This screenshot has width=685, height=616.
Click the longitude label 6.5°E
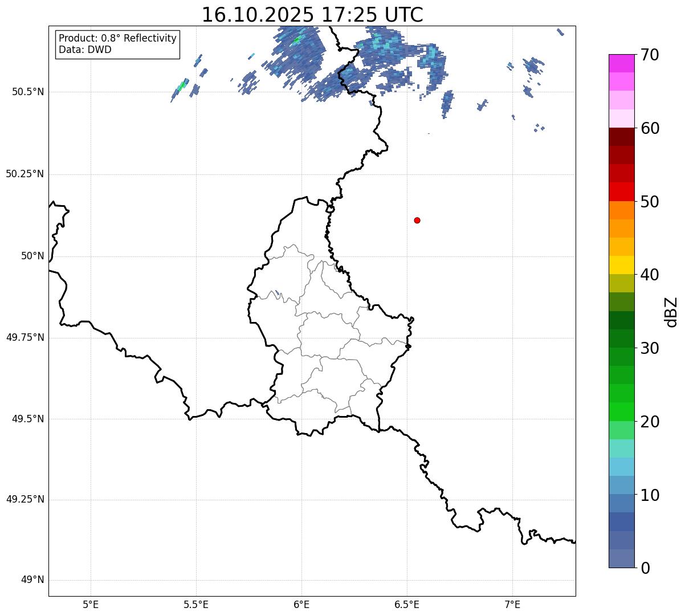click(407, 604)
